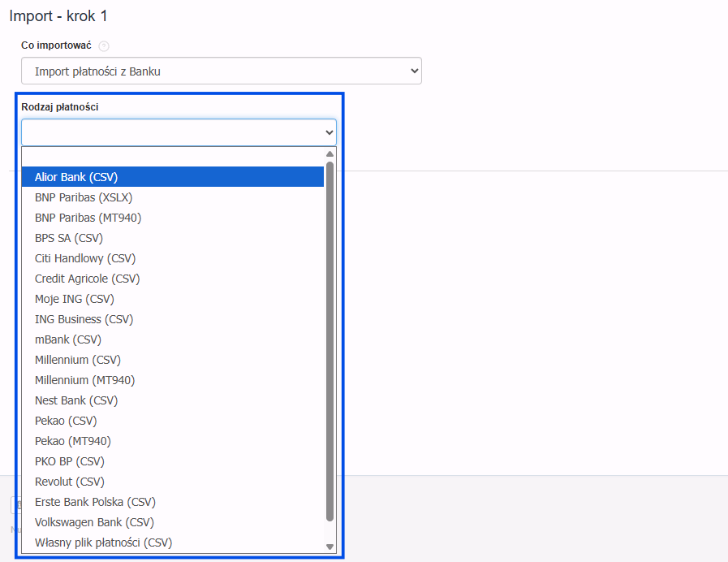This screenshot has height=562, width=728.
Task: Click the list scrollbar up arrow
Action: (330, 153)
